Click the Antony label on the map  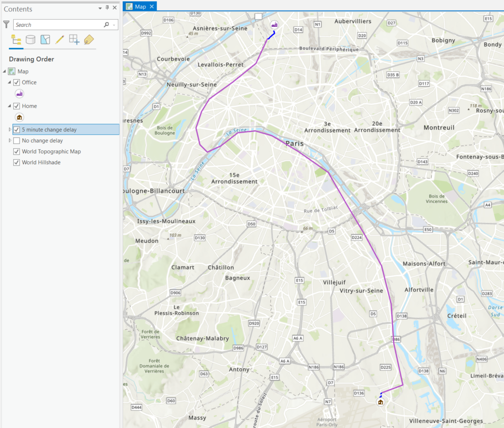(239, 369)
